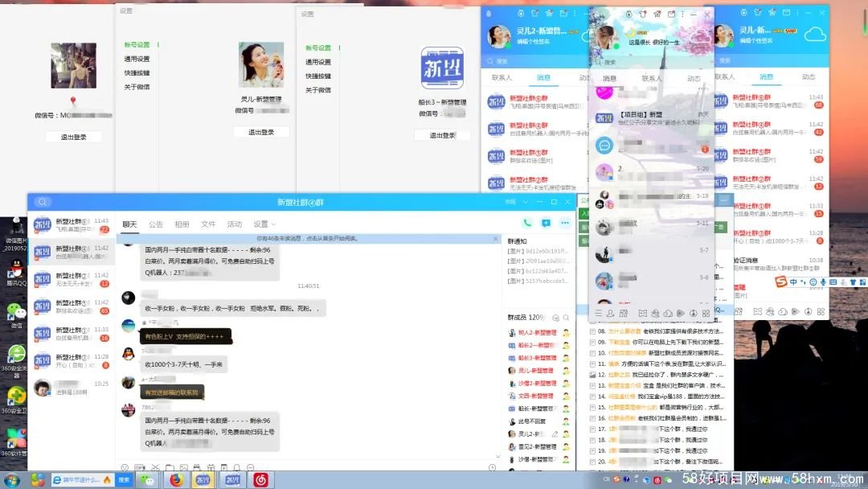This screenshot has width=868, height=489.
Task: Open the 新盟社群 row with the 68 badge in the right QQ window
Action: tap(772, 102)
